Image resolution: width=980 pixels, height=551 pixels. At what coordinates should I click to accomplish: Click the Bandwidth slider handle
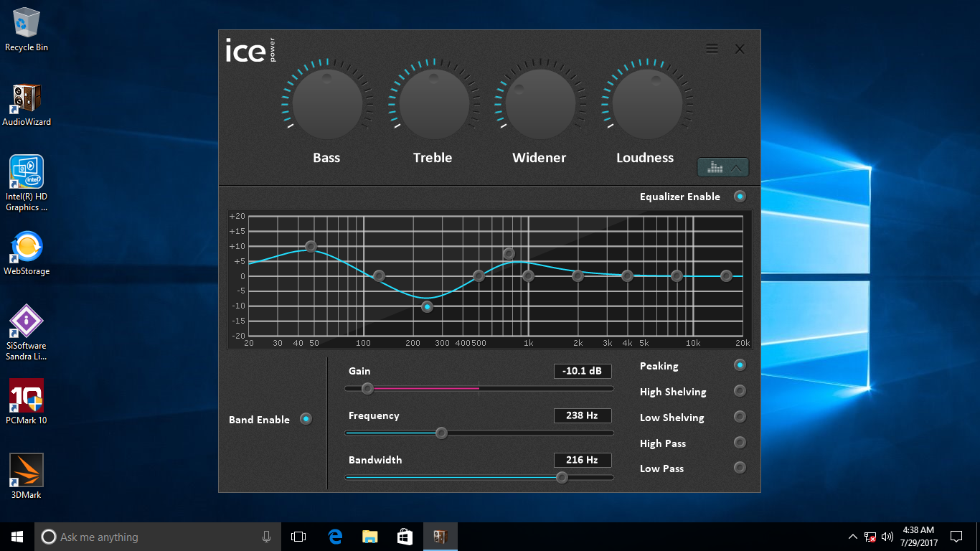pyautogui.click(x=562, y=477)
